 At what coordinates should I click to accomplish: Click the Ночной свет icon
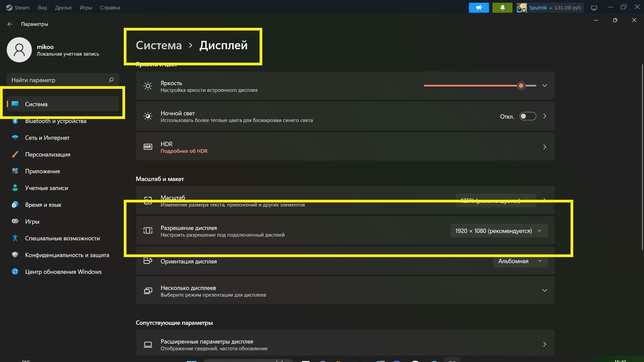[x=148, y=116]
